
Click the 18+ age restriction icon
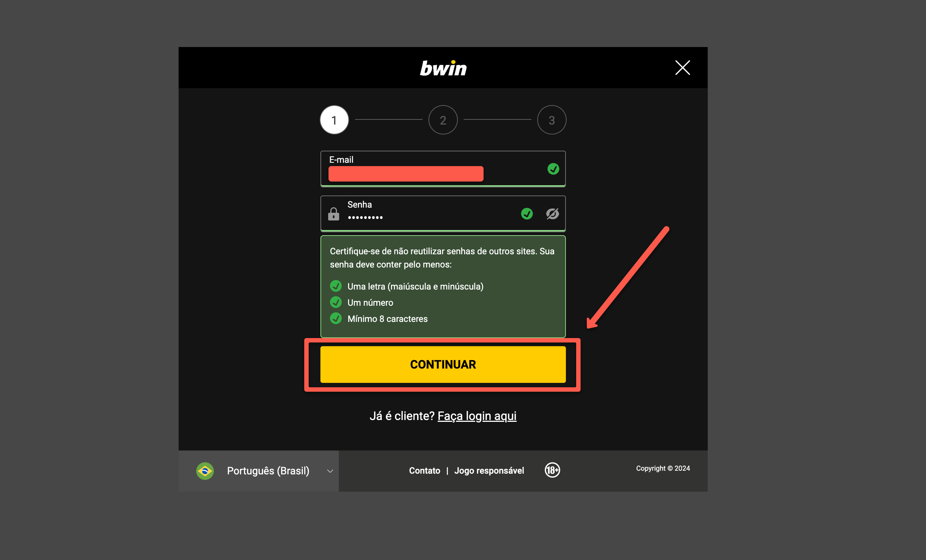pyautogui.click(x=552, y=470)
